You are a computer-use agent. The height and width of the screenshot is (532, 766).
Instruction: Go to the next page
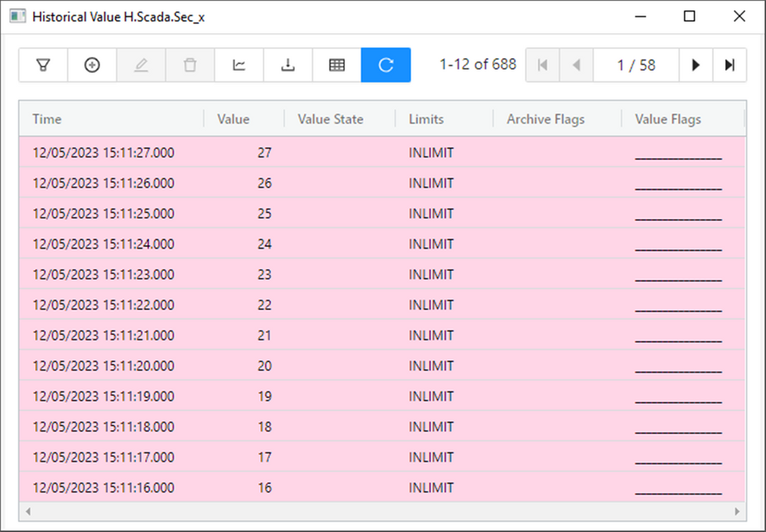696,65
